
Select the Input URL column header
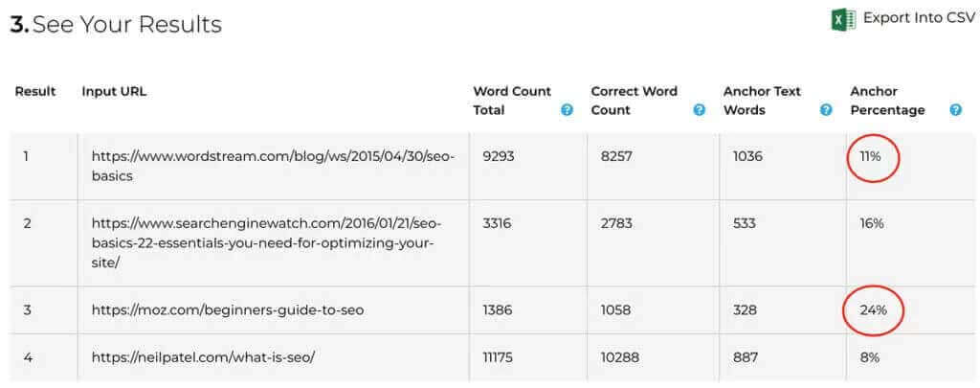[114, 91]
